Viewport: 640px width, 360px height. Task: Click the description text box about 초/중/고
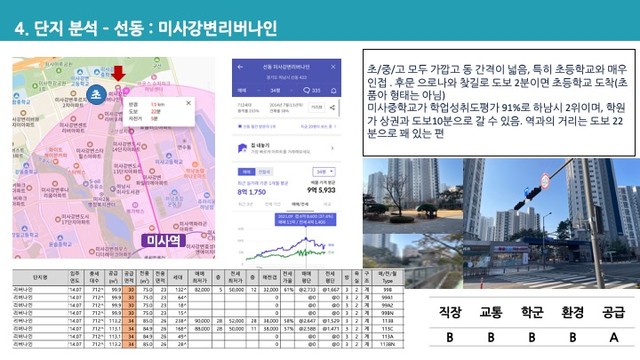(499, 103)
